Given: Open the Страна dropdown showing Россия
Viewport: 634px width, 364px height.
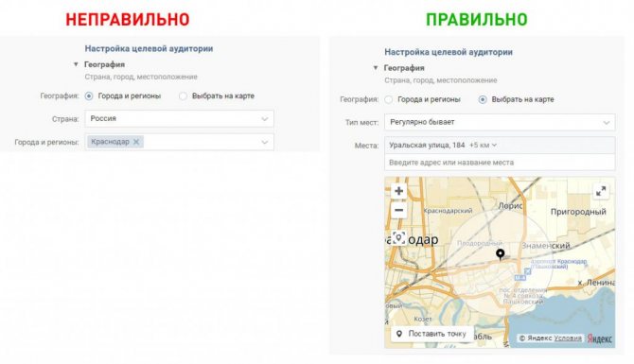Looking at the screenshot, I should (x=179, y=119).
